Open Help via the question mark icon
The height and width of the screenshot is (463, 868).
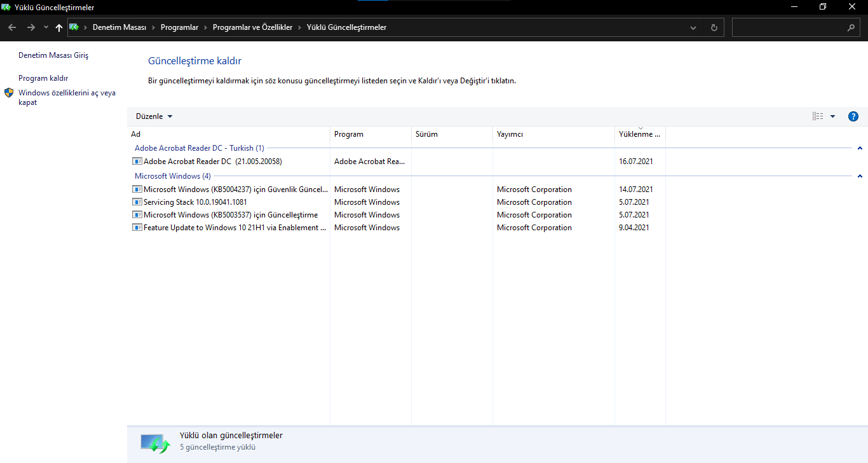point(853,116)
